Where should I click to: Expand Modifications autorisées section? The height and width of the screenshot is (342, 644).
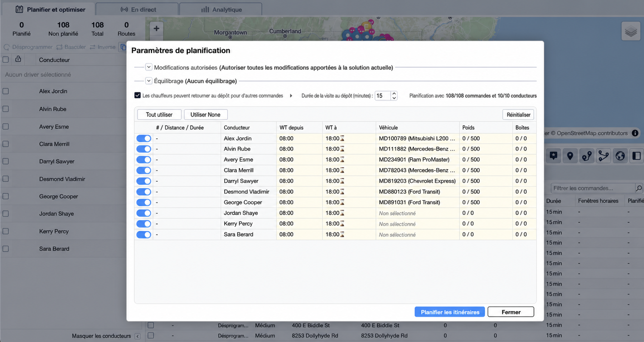point(149,67)
